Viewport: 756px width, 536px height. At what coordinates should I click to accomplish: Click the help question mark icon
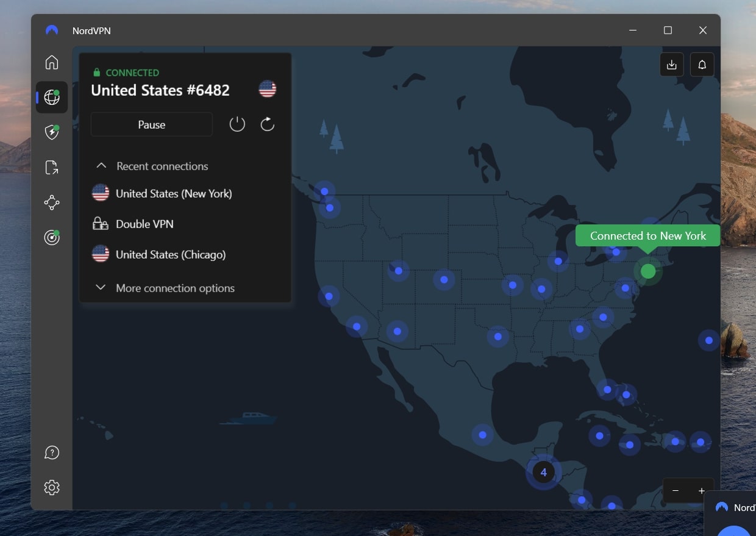52,452
